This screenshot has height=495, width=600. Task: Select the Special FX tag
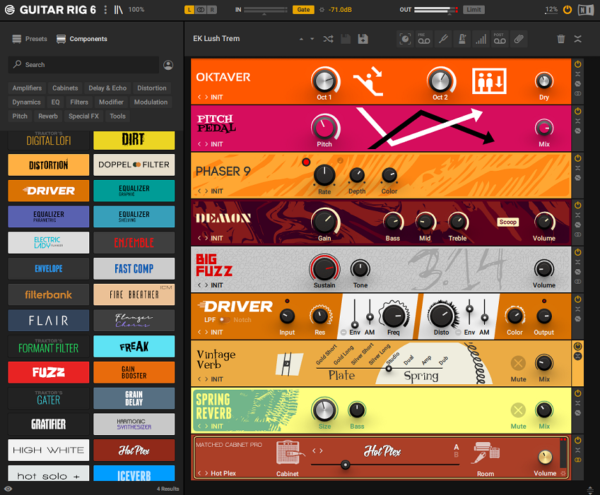pos(83,116)
